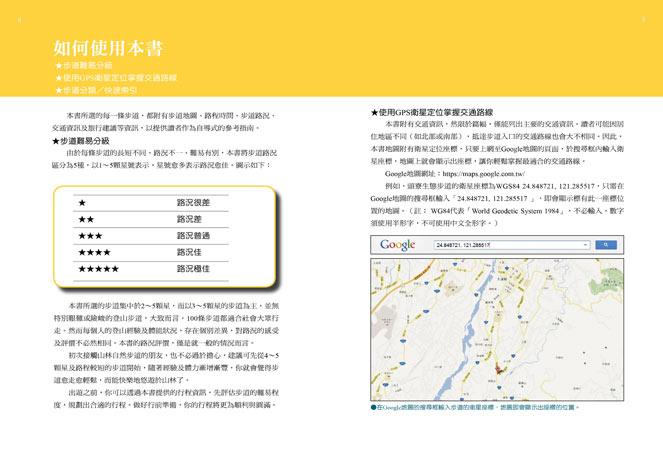Click the table label 路況差
This screenshot has width=663, height=449.
pyautogui.click(x=189, y=219)
